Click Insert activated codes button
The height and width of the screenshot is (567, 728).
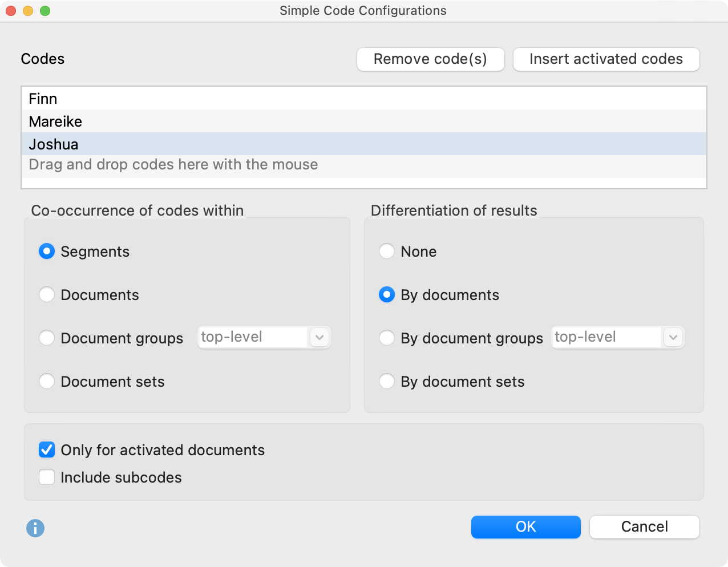pos(606,59)
